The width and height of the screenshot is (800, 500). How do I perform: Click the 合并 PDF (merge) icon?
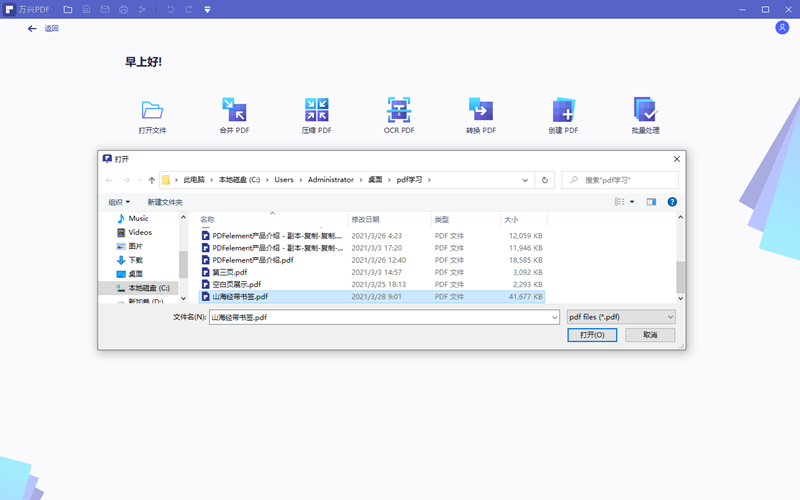coord(234,110)
